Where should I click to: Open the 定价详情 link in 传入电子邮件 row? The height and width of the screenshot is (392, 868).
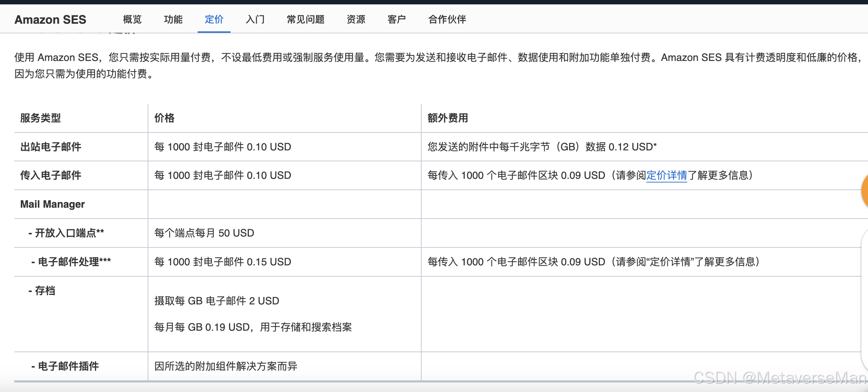(667, 176)
